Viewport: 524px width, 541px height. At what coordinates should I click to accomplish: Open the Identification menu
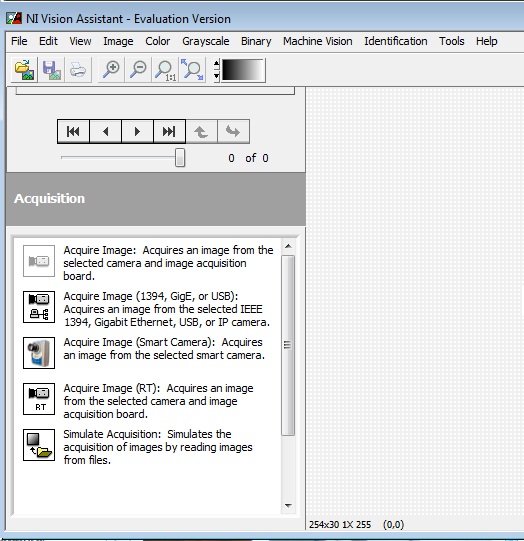tap(396, 41)
